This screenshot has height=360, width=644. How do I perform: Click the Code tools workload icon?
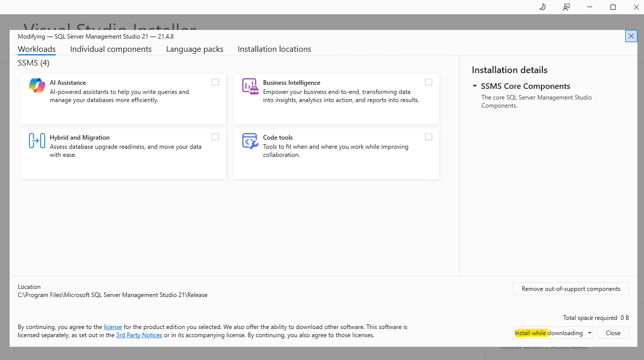250,141
